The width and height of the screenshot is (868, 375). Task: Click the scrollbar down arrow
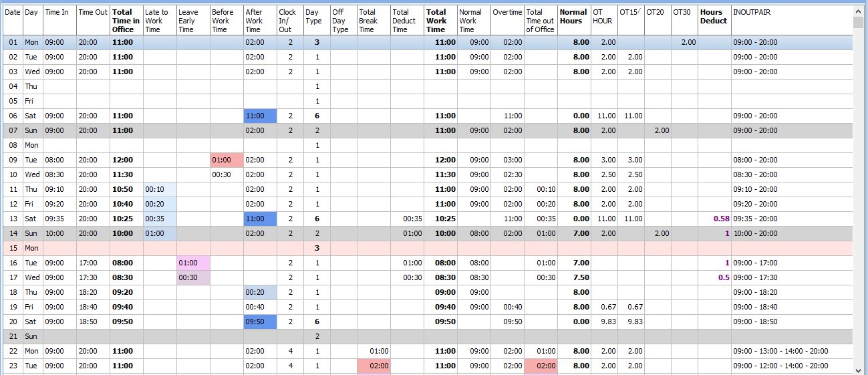click(859, 370)
